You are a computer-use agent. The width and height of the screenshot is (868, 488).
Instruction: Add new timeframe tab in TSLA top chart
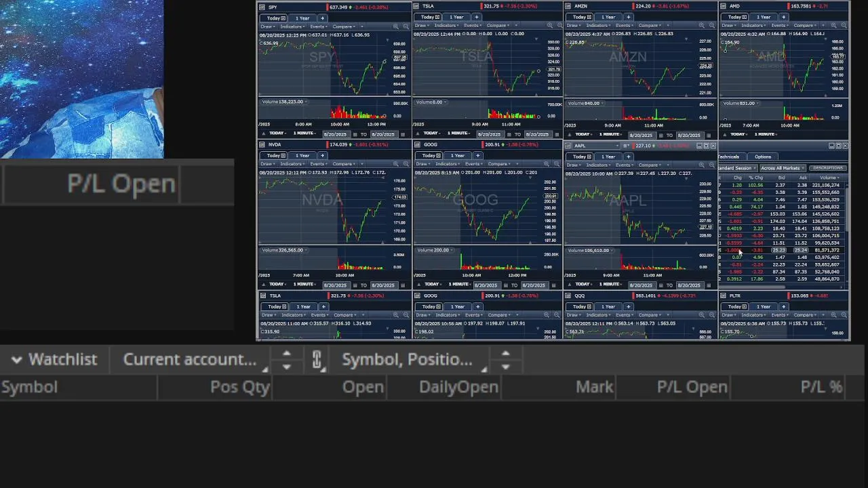(x=477, y=17)
